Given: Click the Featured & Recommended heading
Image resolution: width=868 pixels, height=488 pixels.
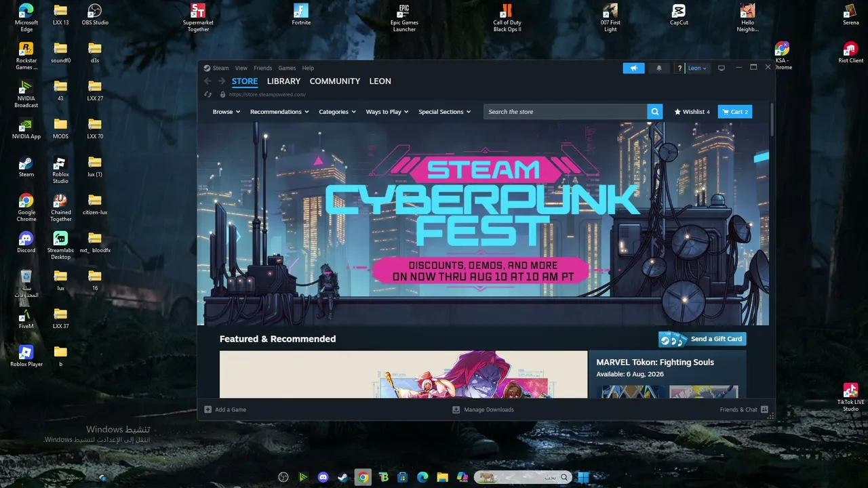Looking at the screenshot, I should click(277, 339).
